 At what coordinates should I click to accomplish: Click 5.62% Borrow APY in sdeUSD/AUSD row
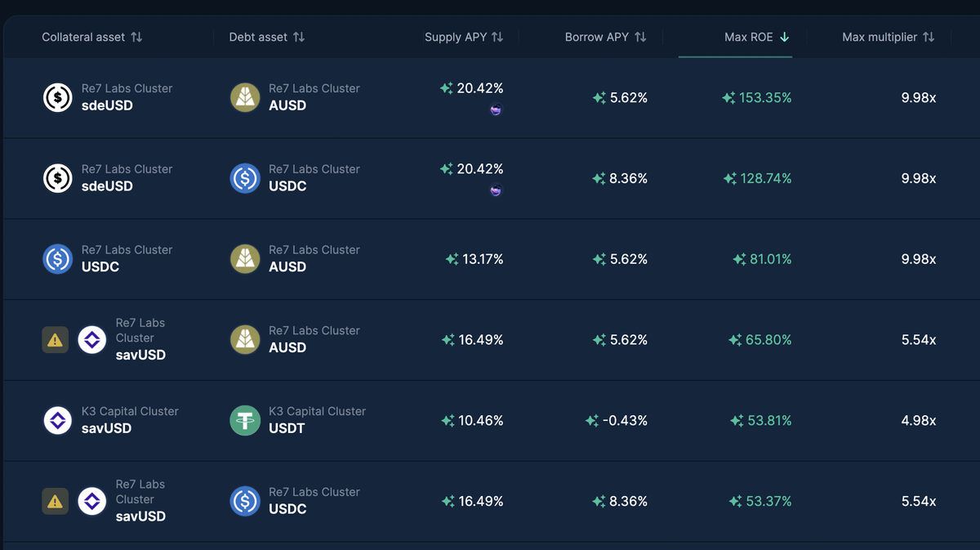[x=629, y=98]
